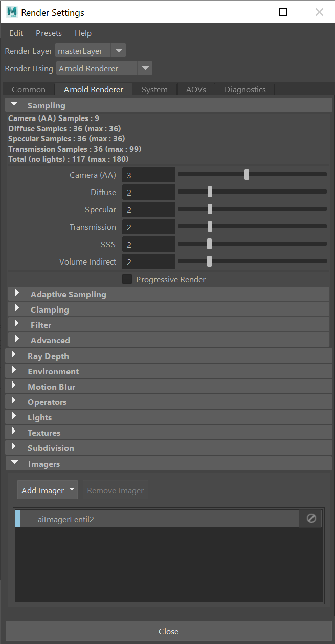The height and width of the screenshot is (644, 335).
Task: Open the Render Layer masterLayer dropdown
Action: coord(90,51)
